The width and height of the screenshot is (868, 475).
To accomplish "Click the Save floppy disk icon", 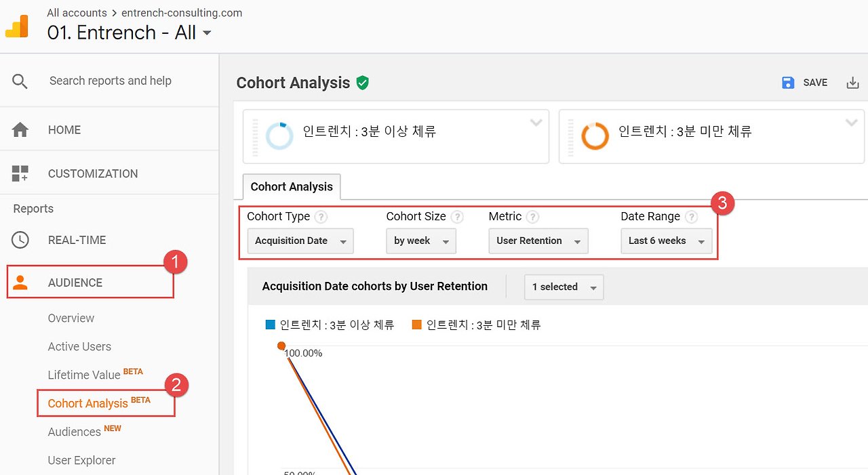I will click(x=788, y=83).
